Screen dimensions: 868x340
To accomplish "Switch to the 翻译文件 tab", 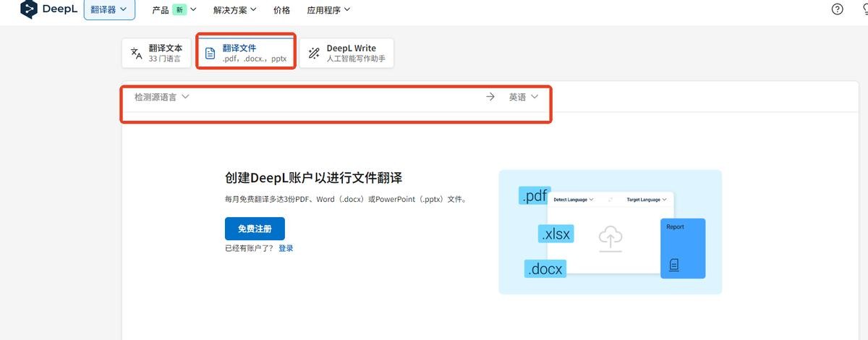I will pyautogui.click(x=246, y=53).
